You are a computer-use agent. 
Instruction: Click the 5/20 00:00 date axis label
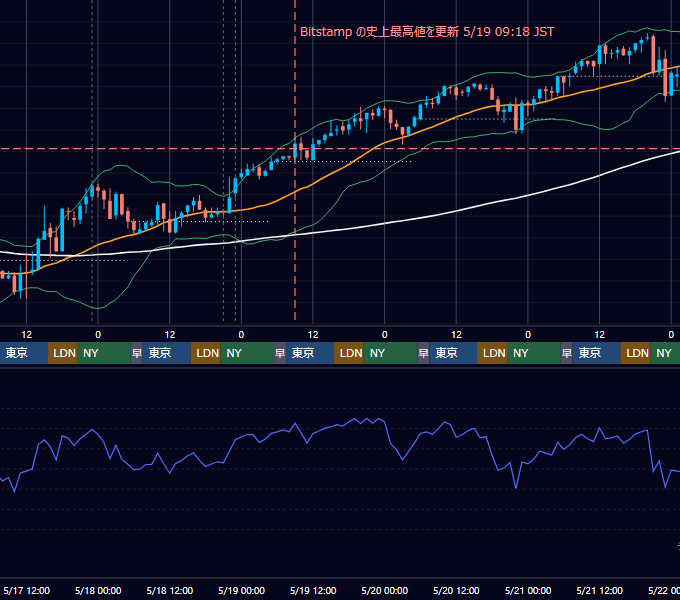click(x=385, y=590)
